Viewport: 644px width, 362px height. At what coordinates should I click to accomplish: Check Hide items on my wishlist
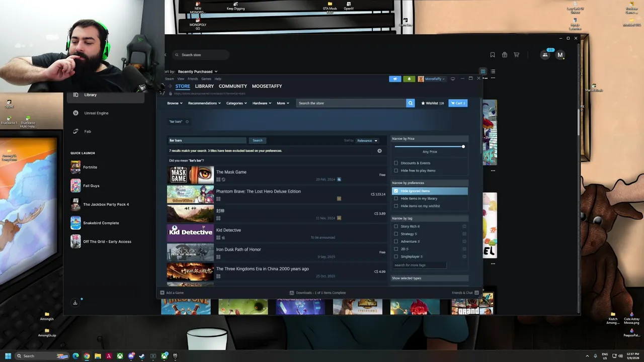pyautogui.click(x=396, y=206)
